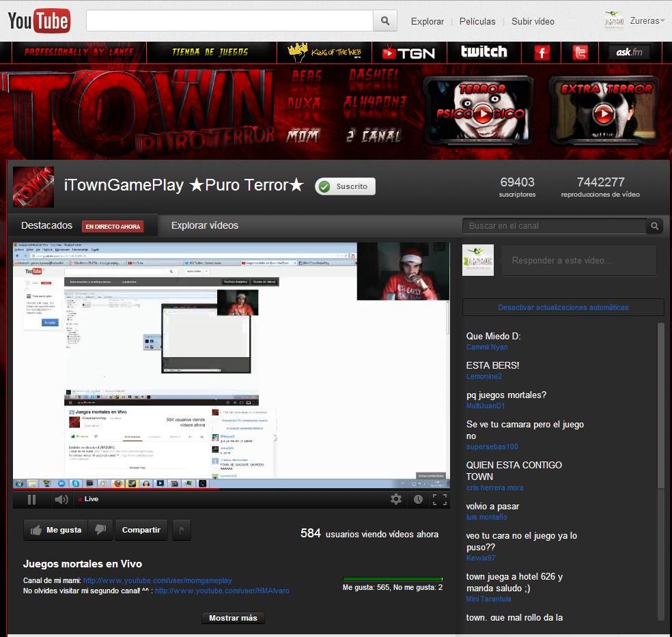
Task: Click the Zureras user avatar at top
Action: pos(614,20)
